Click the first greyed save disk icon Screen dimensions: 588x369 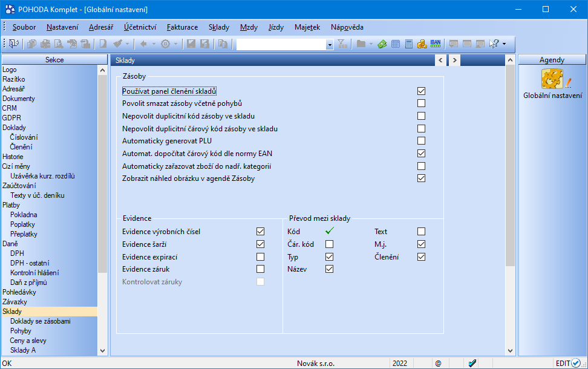click(x=191, y=44)
